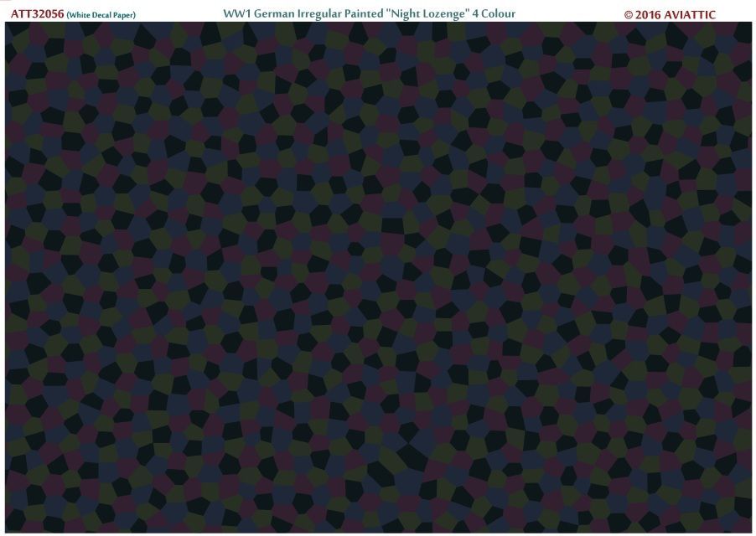Click the center of the lozenge pattern
Image resolution: width=756 pixels, height=536 pixels.
coord(378,277)
